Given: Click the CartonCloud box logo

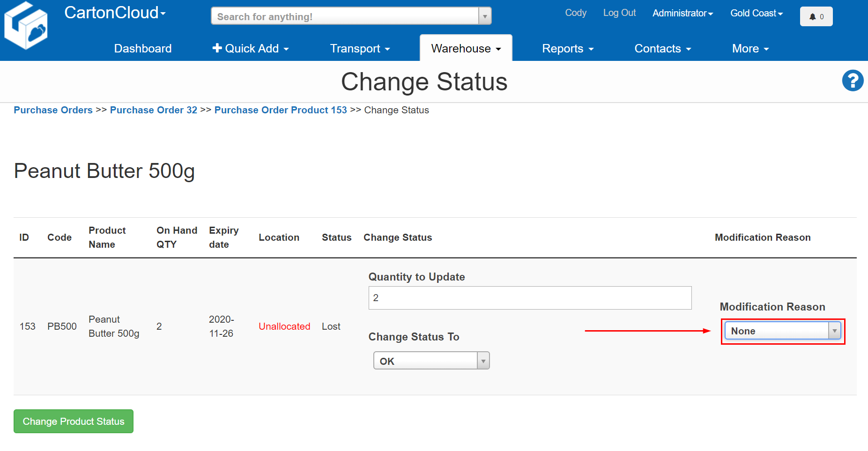Looking at the screenshot, I should click(x=26, y=26).
